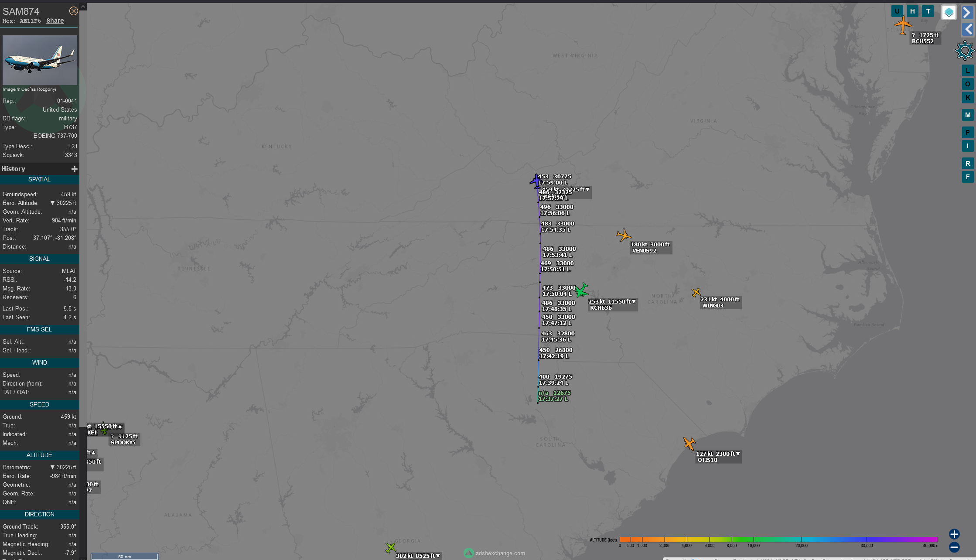976x560 pixels.
Task: Click the SIGNAL section header
Action: (x=39, y=259)
